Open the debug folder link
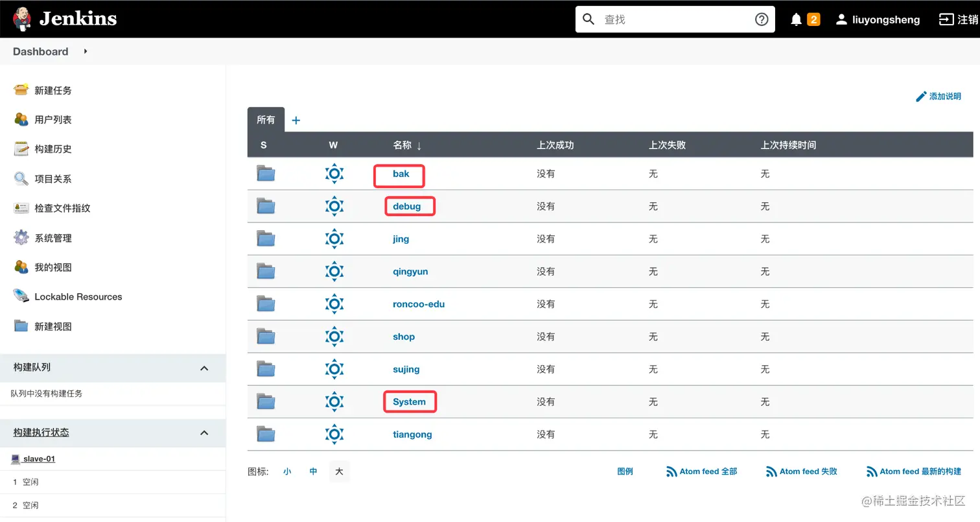This screenshot has width=980, height=522. click(x=407, y=206)
